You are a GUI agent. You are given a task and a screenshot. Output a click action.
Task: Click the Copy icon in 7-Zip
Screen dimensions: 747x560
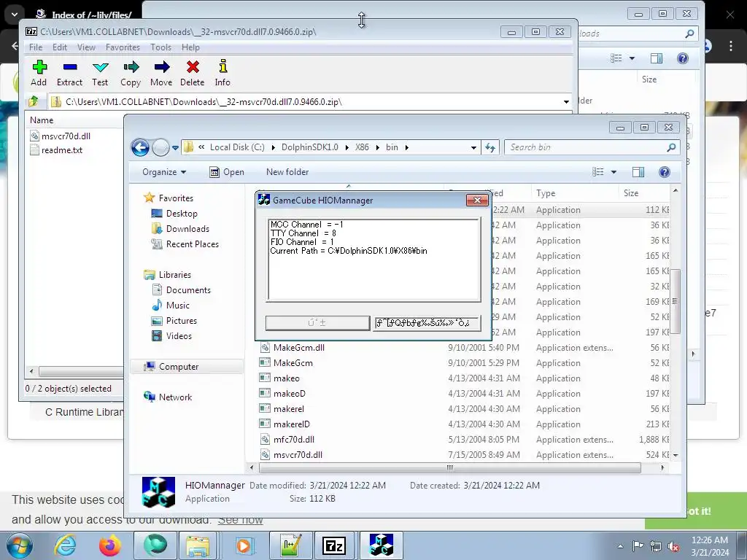pyautogui.click(x=131, y=72)
